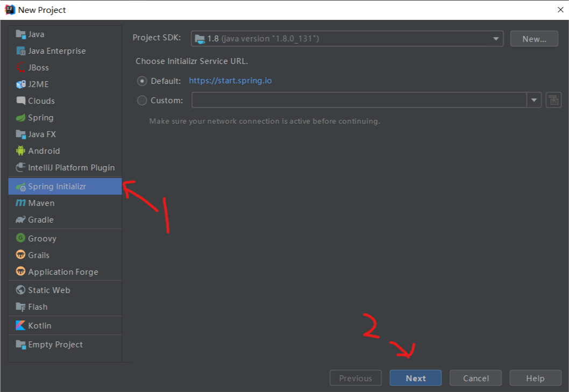Select Maven project type label

pyautogui.click(x=41, y=203)
